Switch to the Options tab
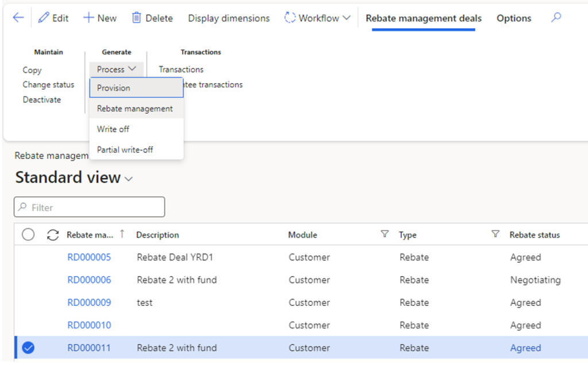Screen dimensions: 588x365 point(513,18)
